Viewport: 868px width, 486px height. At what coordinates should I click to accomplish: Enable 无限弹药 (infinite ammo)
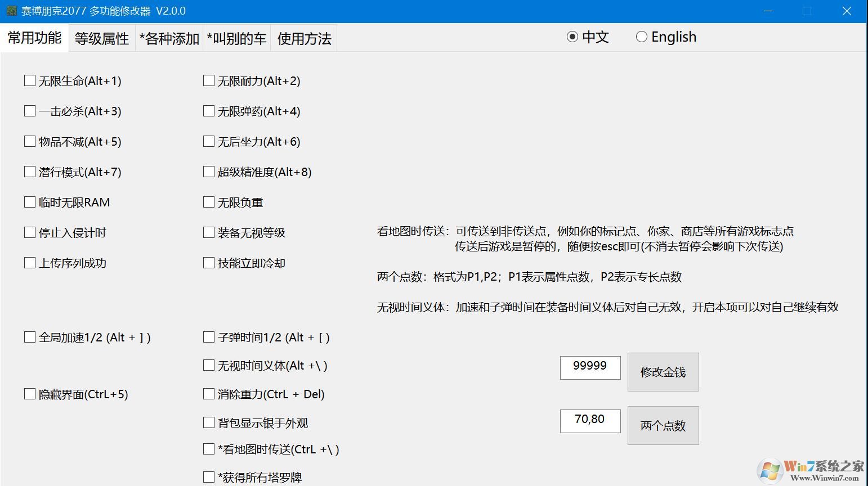208,111
